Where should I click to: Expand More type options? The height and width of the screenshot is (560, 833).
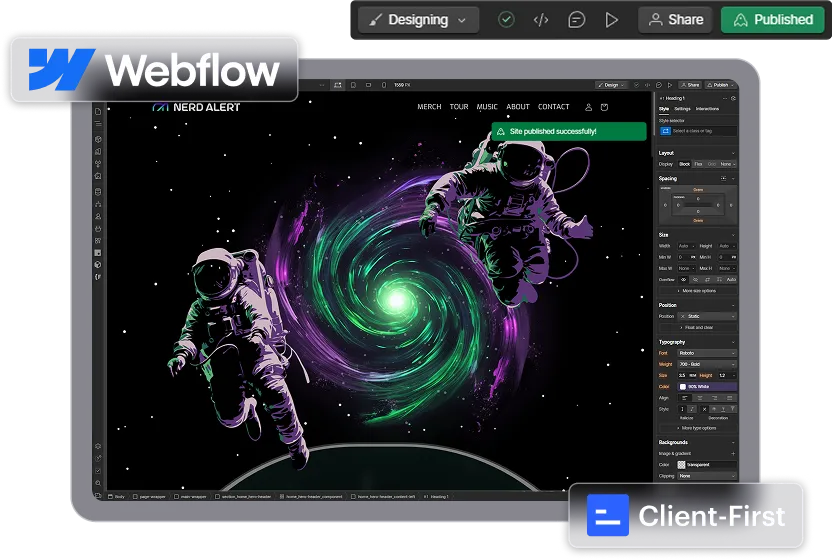[696, 428]
